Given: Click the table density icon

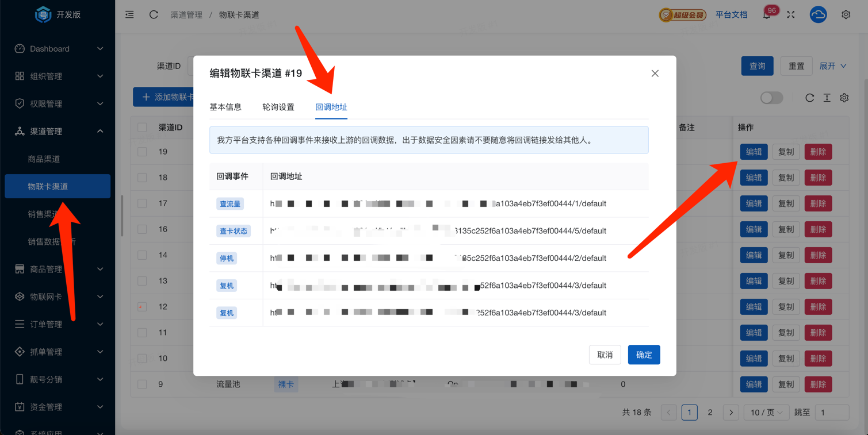Looking at the screenshot, I should 827,98.
